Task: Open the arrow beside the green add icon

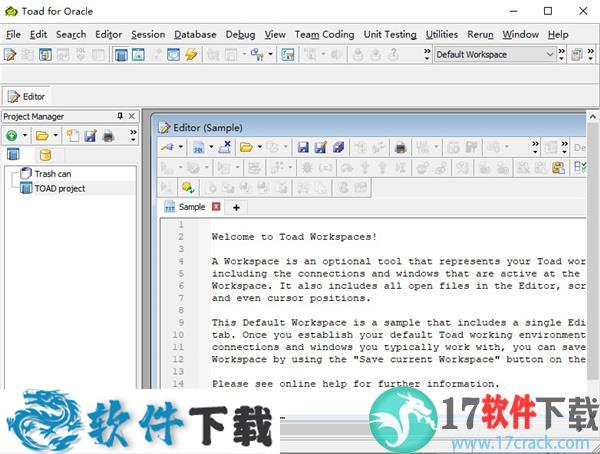Action: [25, 136]
